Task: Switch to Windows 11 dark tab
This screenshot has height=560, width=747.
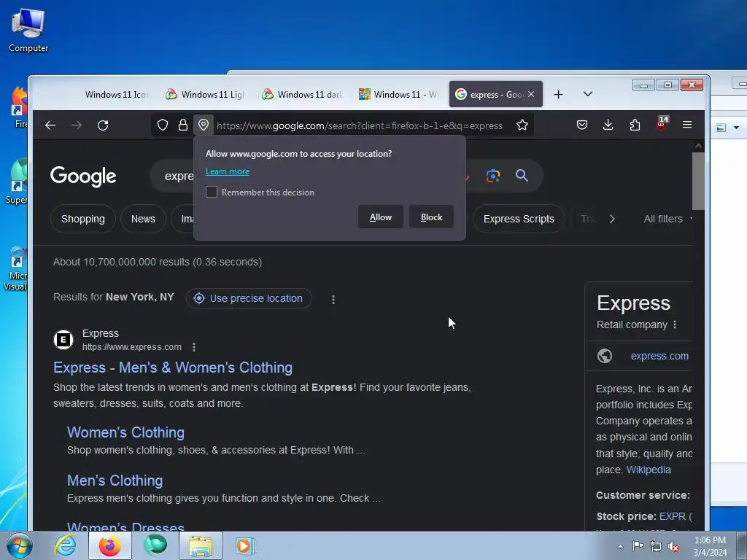Action: point(302,95)
